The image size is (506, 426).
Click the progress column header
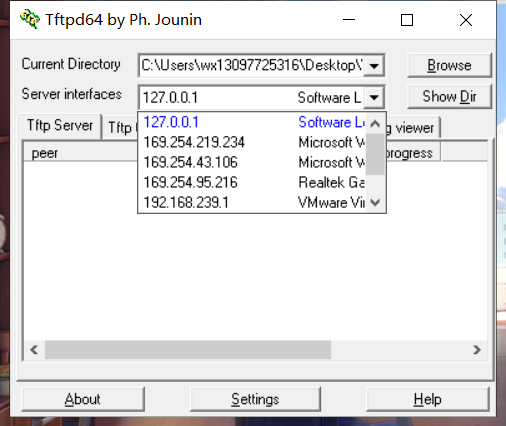413,153
